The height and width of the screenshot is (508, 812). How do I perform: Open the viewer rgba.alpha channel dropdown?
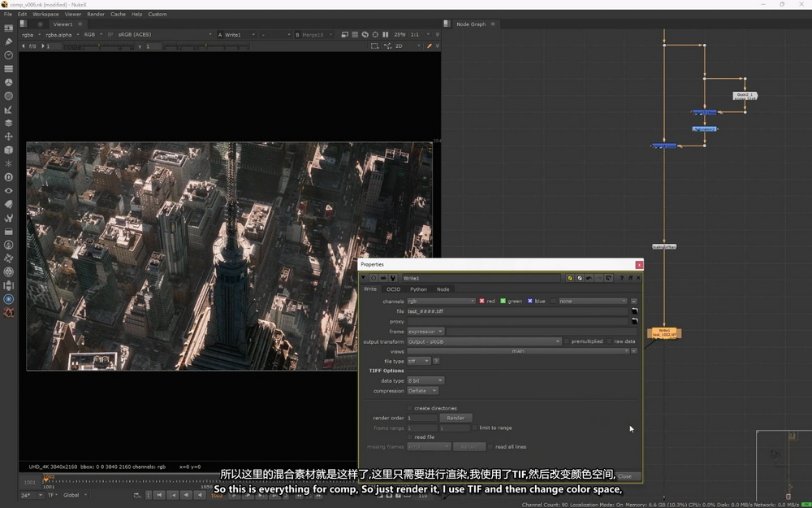(63, 35)
